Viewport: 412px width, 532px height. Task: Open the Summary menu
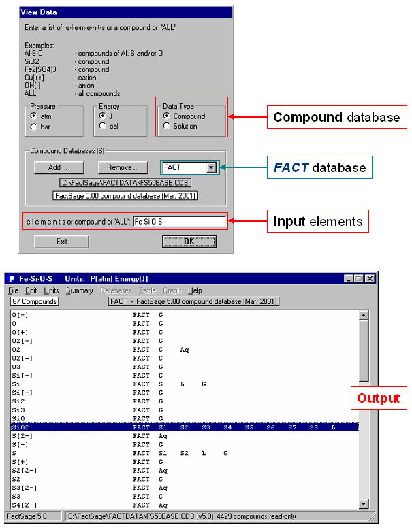tap(79, 290)
